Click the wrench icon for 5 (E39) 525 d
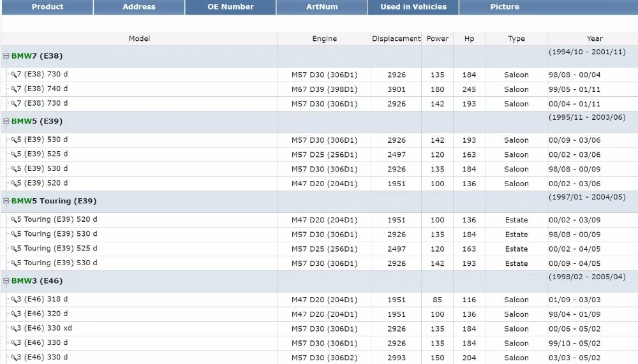Viewport: 638px width, 364px height. [14, 154]
